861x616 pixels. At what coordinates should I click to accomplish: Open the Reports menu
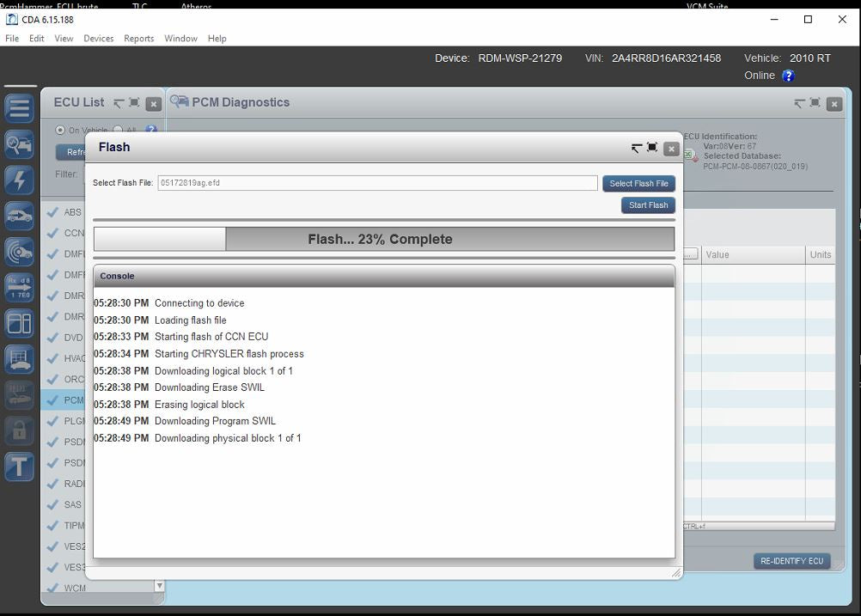138,39
